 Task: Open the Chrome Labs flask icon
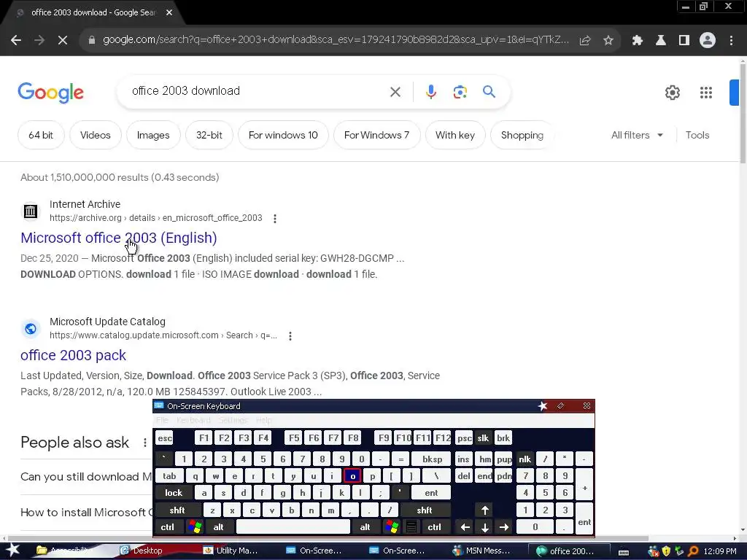[661, 41]
